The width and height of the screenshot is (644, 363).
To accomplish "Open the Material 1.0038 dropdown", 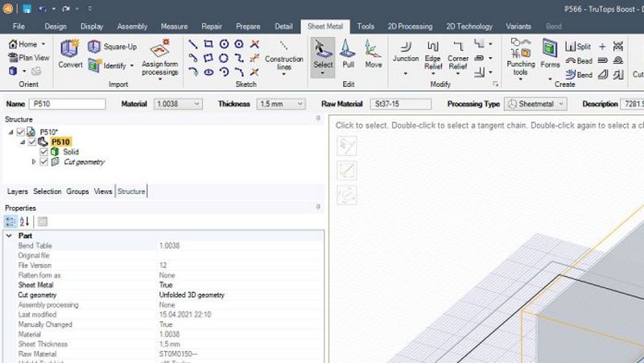I will (178, 104).
